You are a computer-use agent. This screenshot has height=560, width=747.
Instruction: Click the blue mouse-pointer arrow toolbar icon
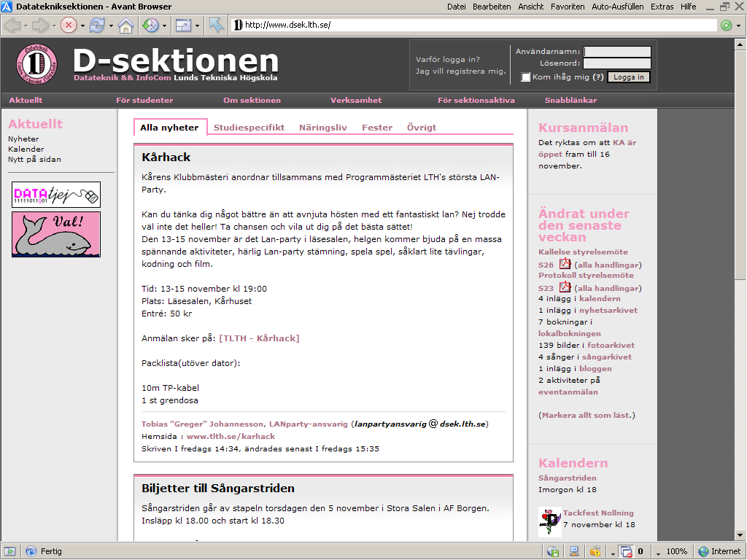click(x=216, y=26)
